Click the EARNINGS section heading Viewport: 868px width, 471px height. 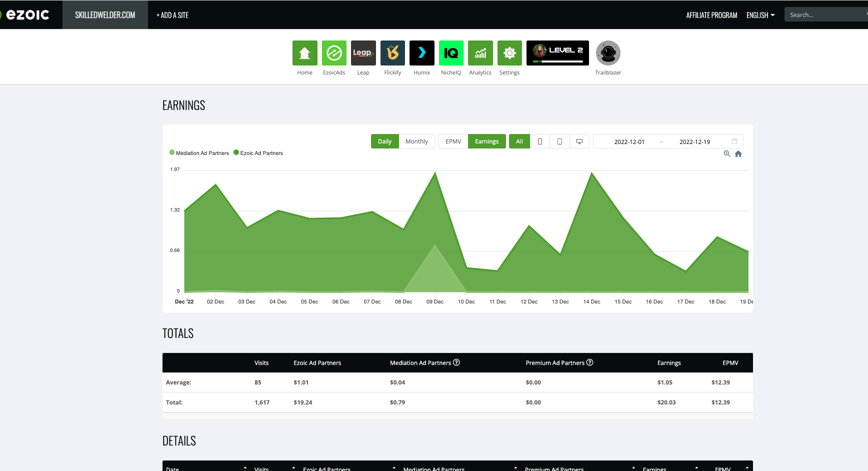[x=183, y=105]
